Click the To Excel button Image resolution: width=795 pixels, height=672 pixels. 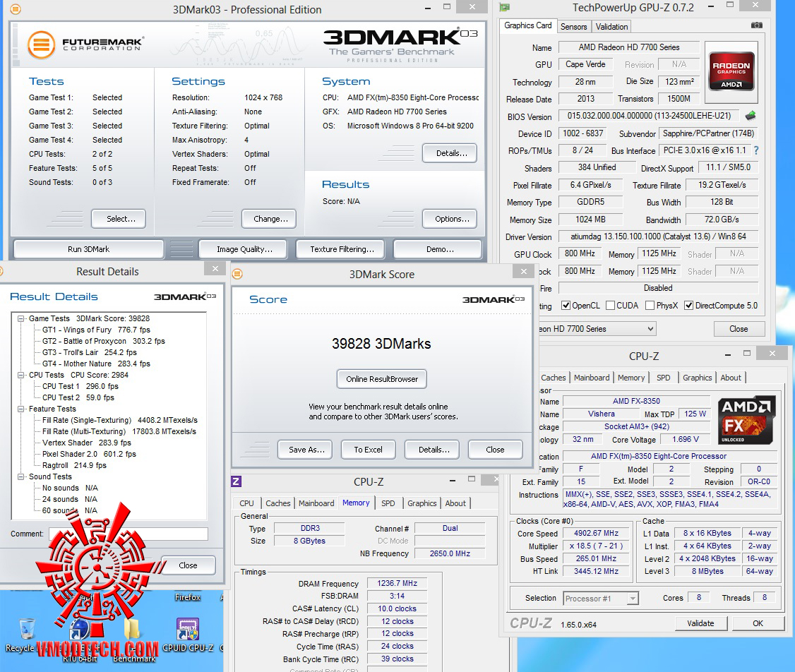(x=368, y=450)
